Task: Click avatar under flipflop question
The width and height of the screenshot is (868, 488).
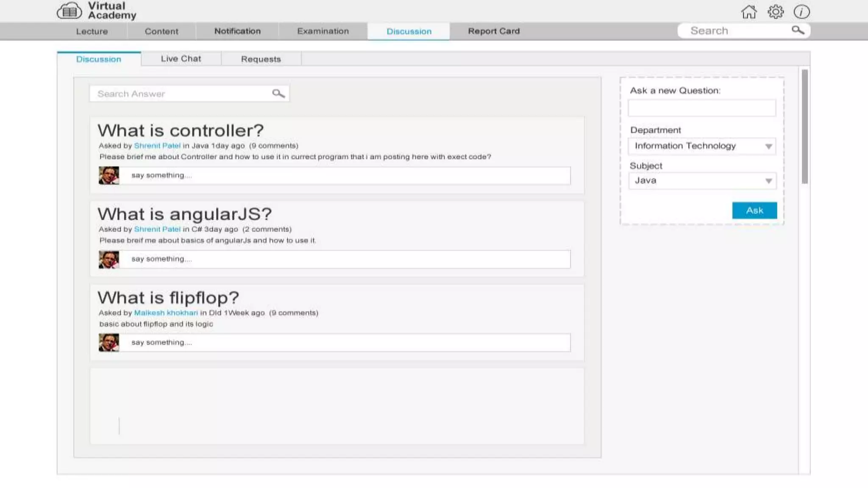Action: (109, 343)
